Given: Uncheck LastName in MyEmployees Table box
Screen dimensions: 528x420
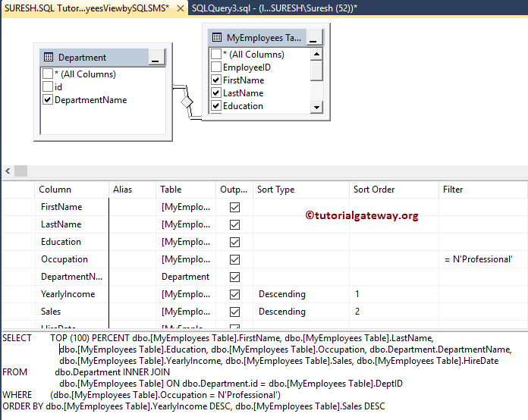Looking at the screenshot, I should coord(216,92).
